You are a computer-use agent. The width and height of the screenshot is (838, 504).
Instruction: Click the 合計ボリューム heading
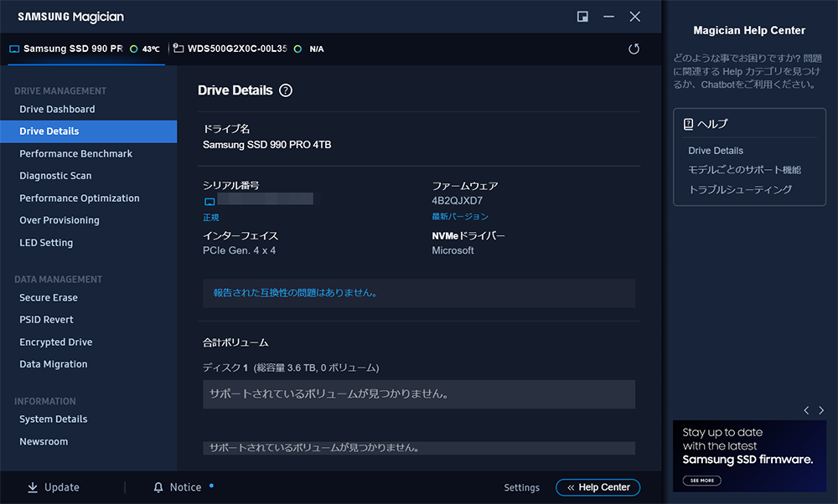coord(235,342)
